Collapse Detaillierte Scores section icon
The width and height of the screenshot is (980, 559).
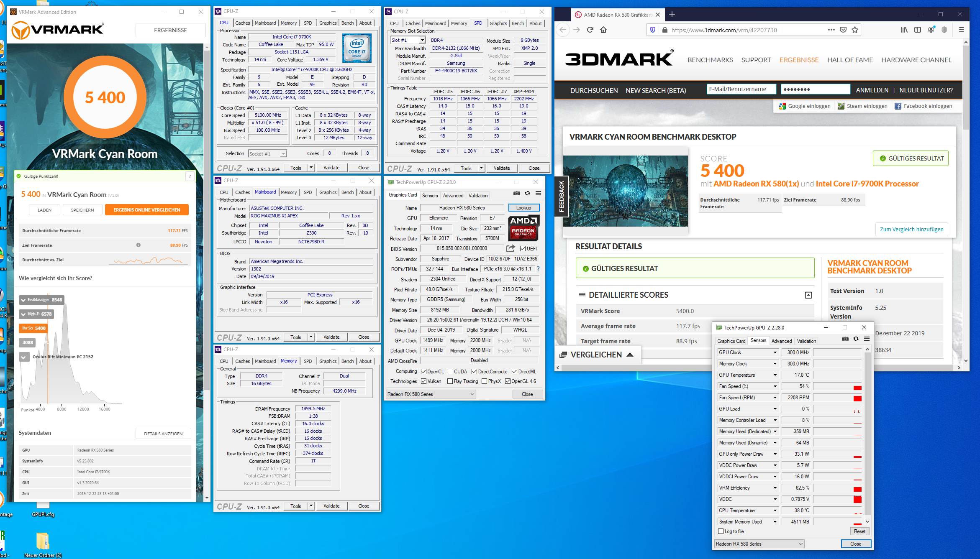click(808, 295)
